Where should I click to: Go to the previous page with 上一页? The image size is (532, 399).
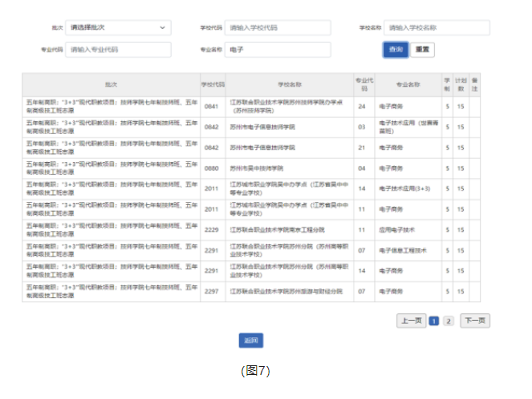coord(411,321)
